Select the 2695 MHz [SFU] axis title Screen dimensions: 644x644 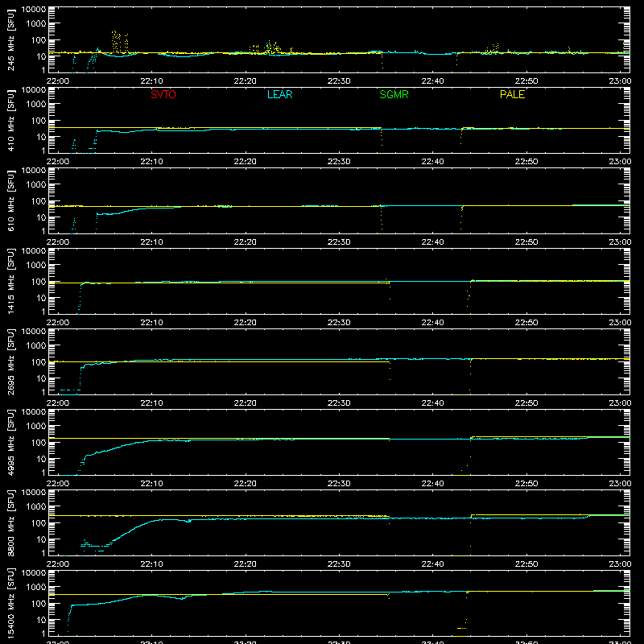11,361
